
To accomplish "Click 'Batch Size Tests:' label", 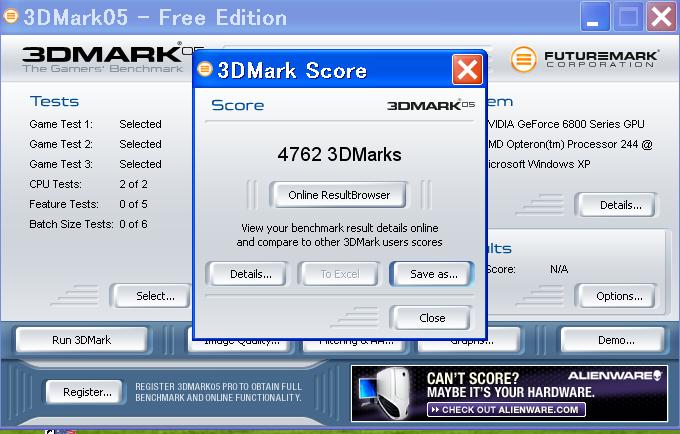I will click(71, 224).
